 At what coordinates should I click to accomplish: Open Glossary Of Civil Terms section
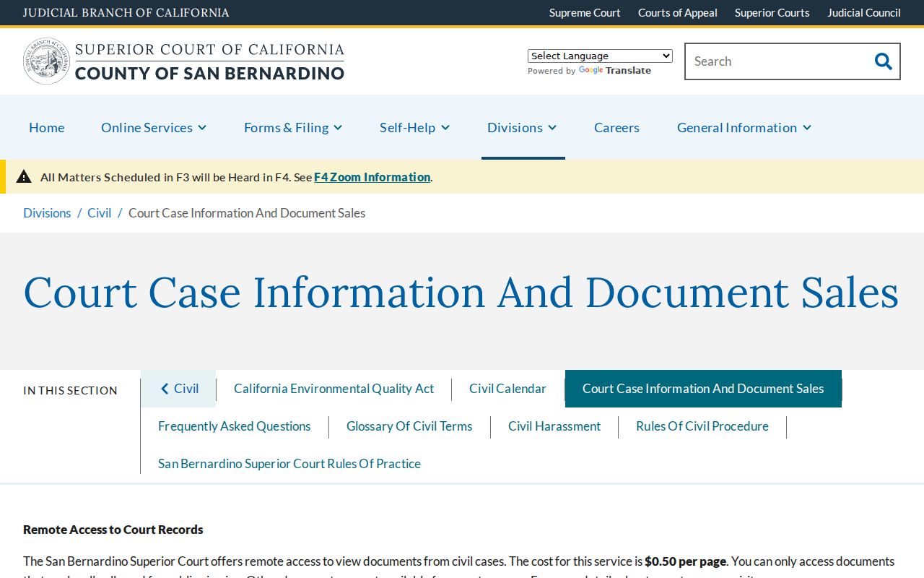409,426
